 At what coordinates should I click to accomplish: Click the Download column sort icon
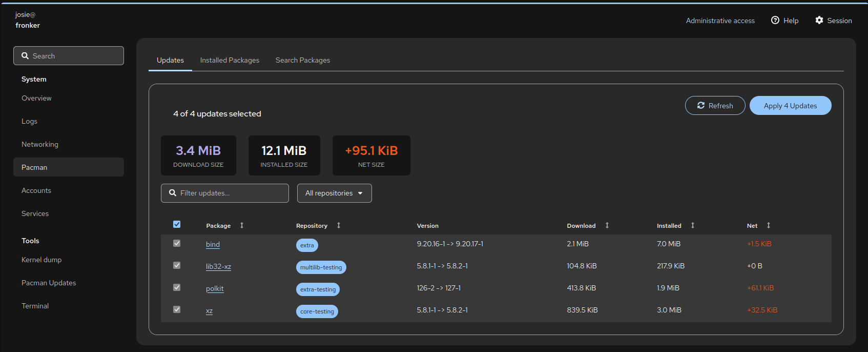607,225
